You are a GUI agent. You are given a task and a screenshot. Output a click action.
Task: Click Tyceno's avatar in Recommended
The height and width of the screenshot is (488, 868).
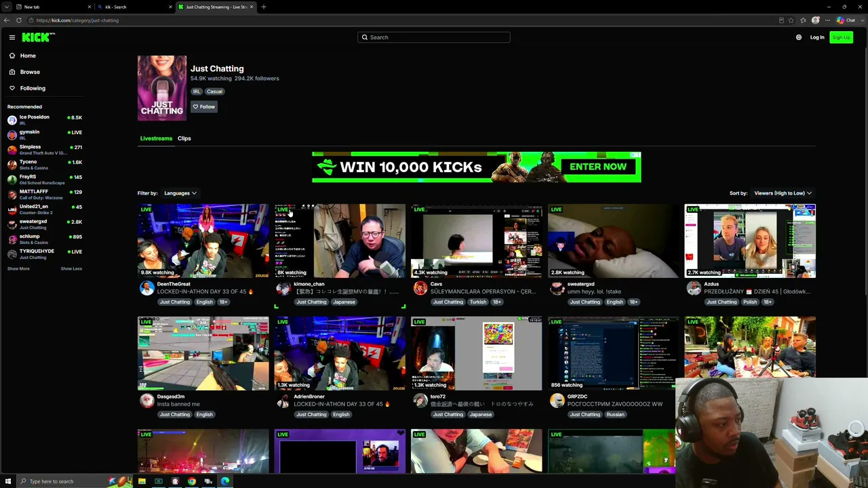tap(12, 165)
